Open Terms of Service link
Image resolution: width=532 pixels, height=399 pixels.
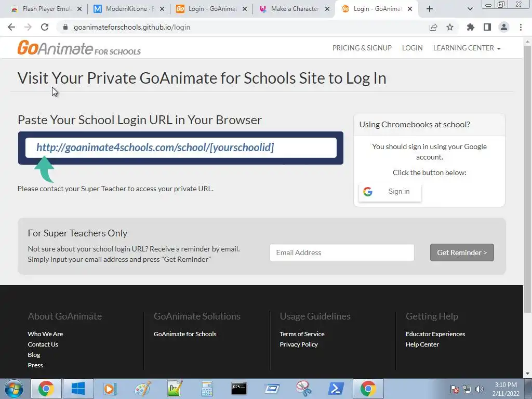click(x=302, y=334)
